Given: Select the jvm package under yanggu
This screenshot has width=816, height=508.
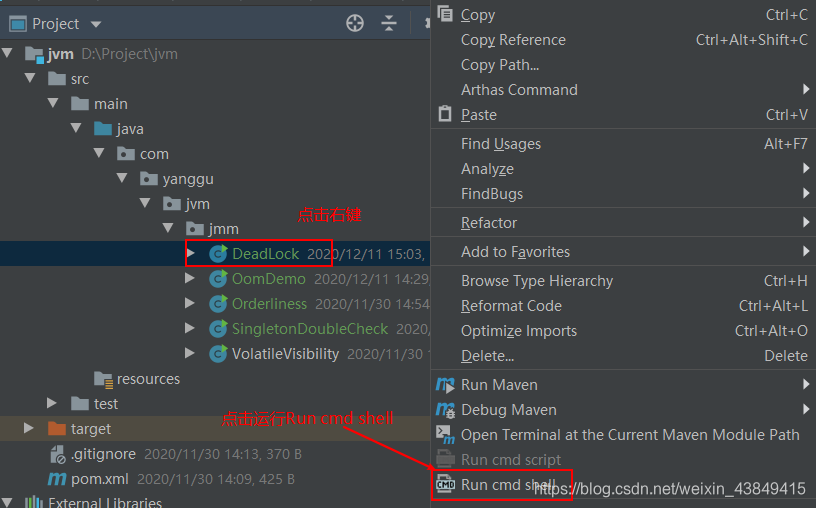Looking at the screenshot, I should point(197,204).
